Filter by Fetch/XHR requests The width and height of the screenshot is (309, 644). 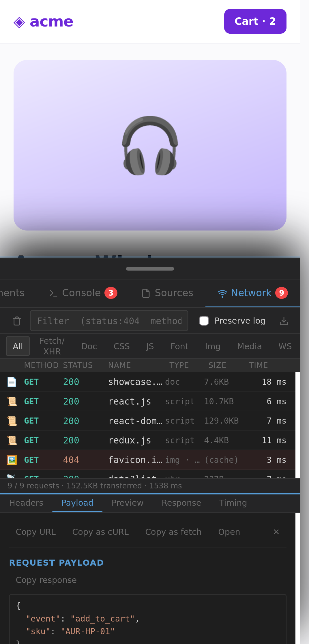coord(52,346)
